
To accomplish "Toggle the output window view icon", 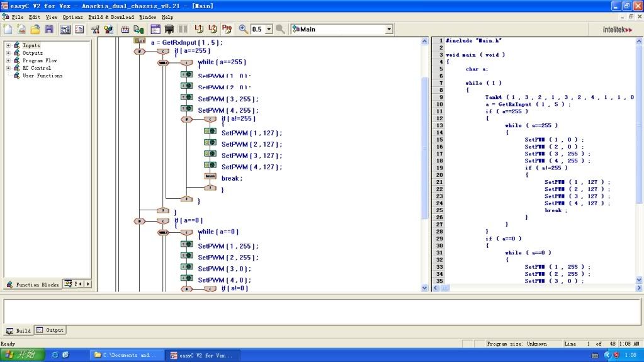I will coord(79,29).
